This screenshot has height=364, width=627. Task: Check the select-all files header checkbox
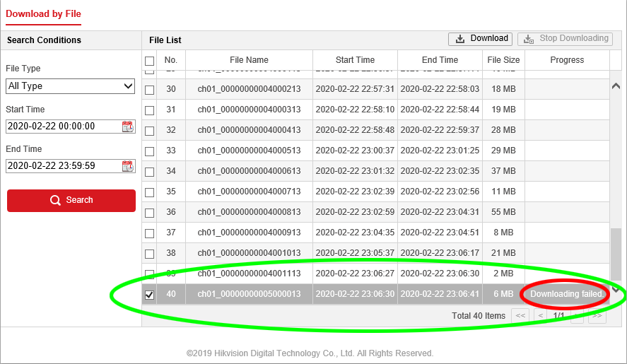149,61
